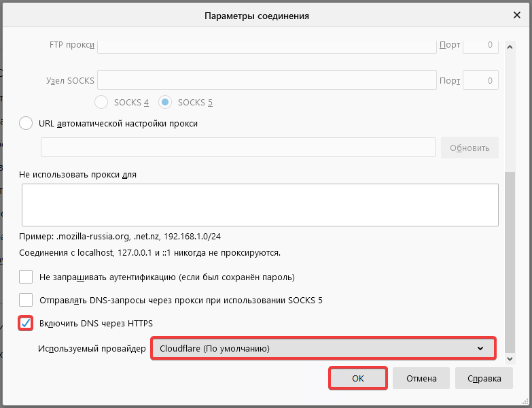
Task: Choose URL автоматической настройки прокси option
Action: [26, 124]
